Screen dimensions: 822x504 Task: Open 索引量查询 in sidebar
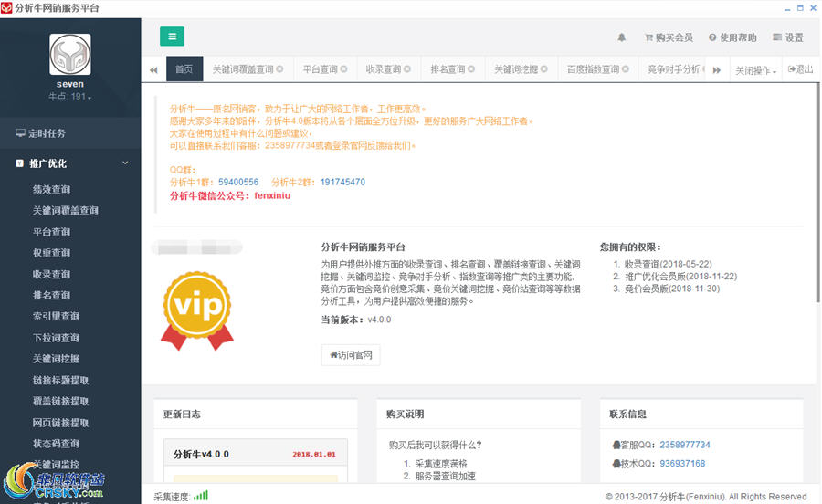(x=56, y=316)
